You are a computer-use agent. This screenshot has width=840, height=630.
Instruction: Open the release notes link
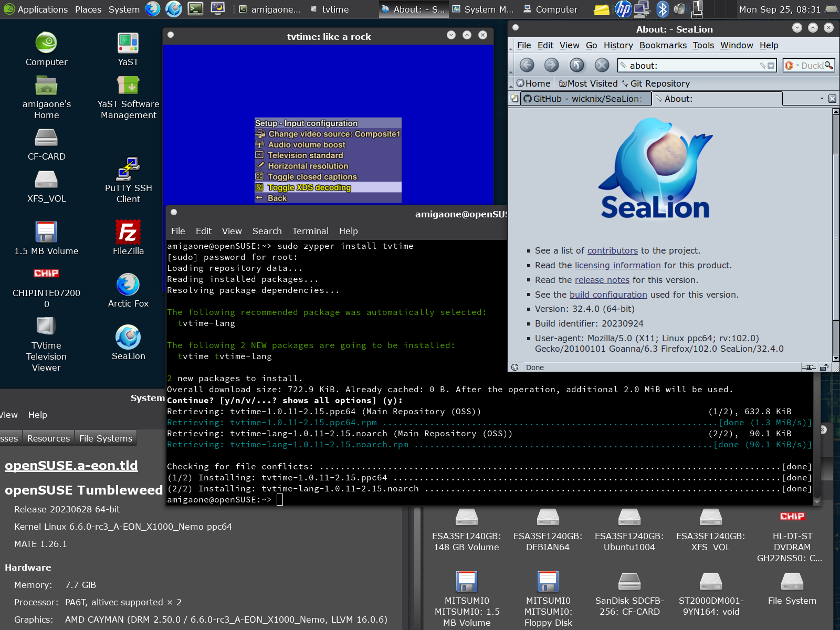click(602, 280)
